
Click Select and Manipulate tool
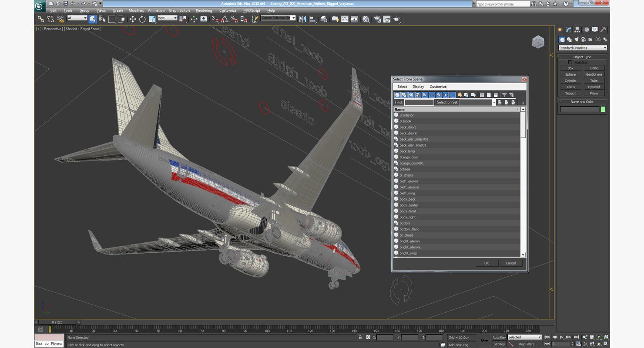coord(194,19)
